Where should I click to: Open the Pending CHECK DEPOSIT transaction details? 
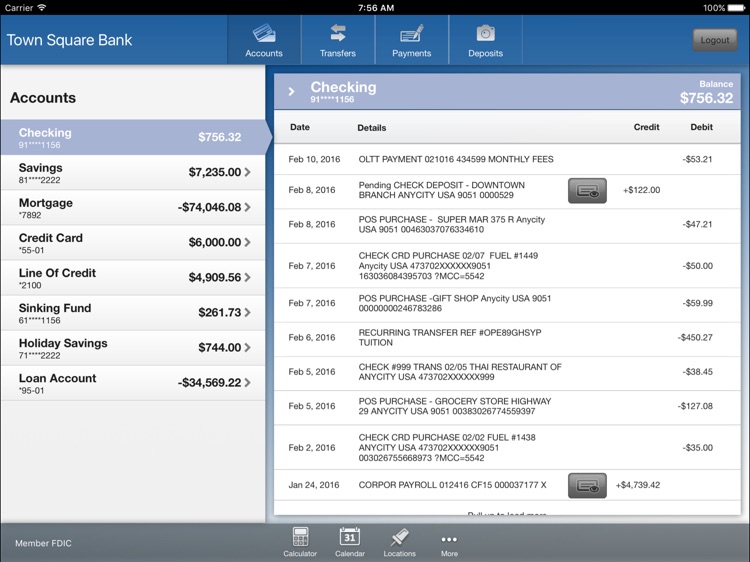[441, 190]
